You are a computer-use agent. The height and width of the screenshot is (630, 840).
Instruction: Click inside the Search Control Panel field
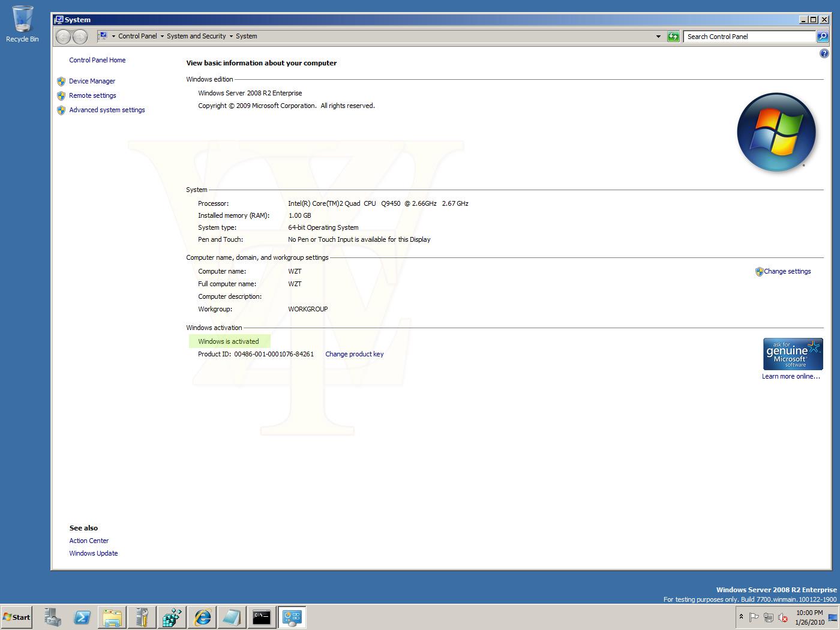pyautogui.click(x=750, y=37)
